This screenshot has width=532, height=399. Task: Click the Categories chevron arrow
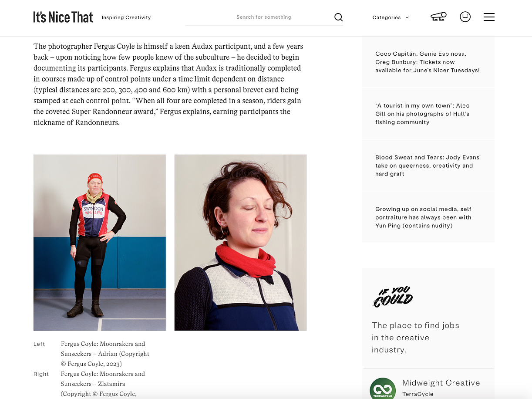[407, 17]
